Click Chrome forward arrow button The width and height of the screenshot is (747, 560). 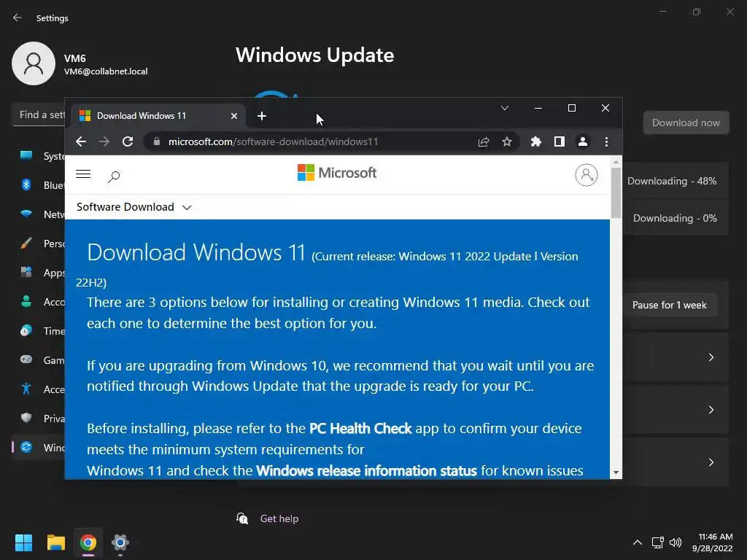point(104,141)
